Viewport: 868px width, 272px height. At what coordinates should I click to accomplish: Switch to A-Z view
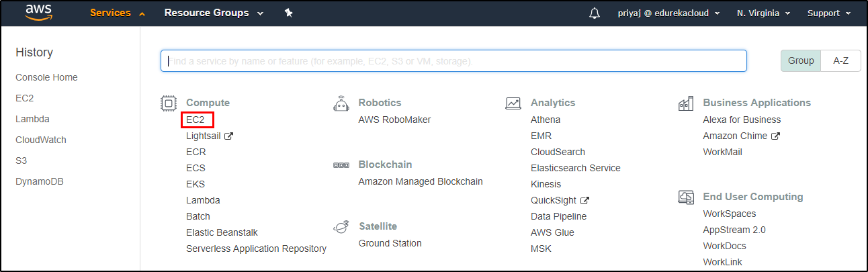pos(841,60)
